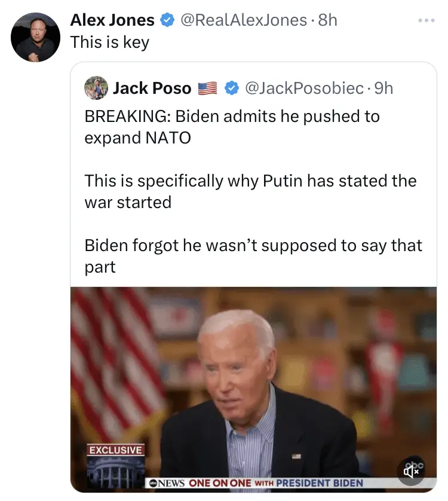
Task: Visit the @JackPosobiec handle
Action: point(305,88)
